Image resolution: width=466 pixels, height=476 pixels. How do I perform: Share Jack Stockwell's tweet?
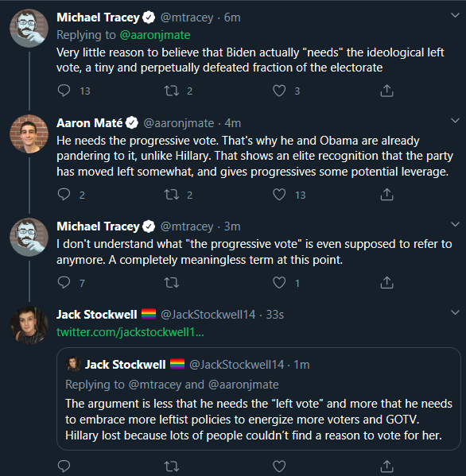pyautogui.click(x=386, y=466)
